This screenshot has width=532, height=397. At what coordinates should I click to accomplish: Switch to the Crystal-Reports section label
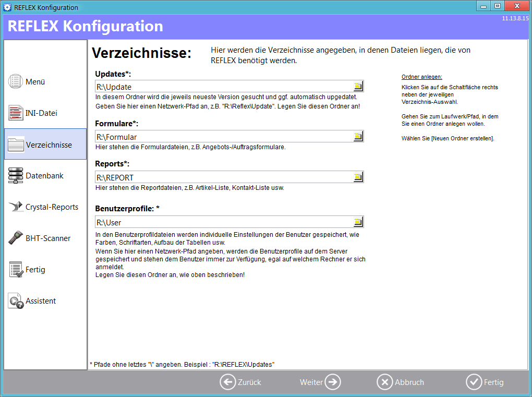click(52, 207)
